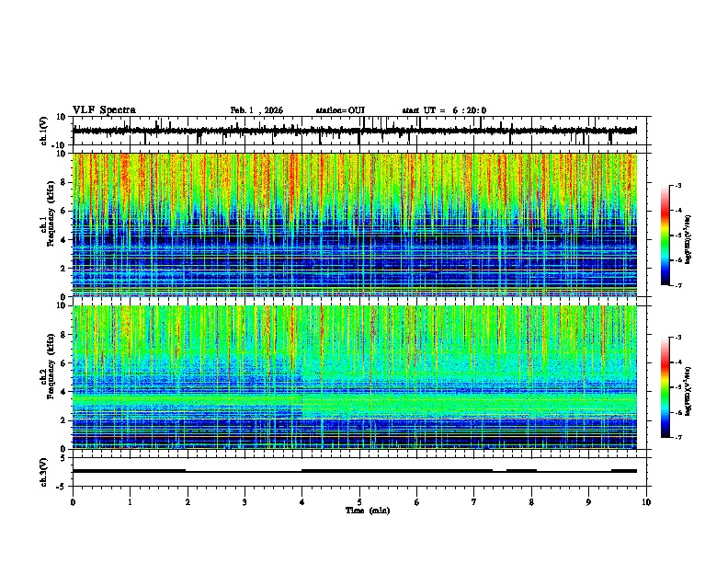Click the ch.1 spectrogram panel
The height and width of the screenshot is (563, 728).
tap(355, 224)
